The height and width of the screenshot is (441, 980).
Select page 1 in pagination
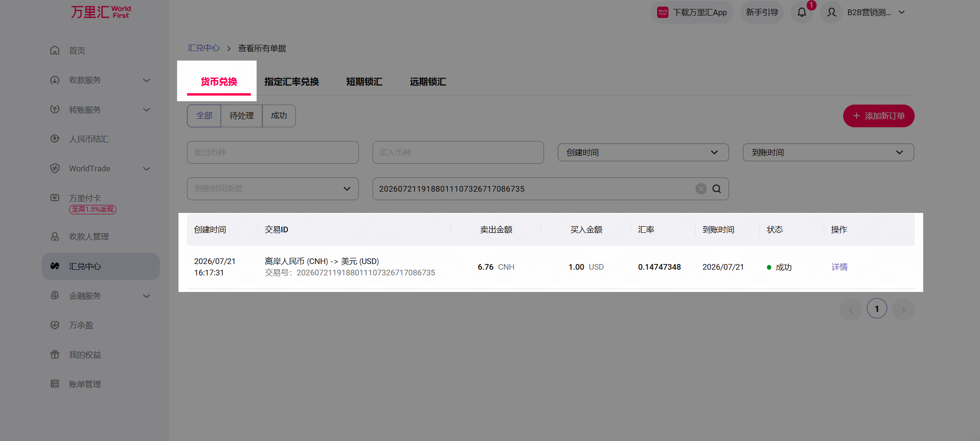(x=877, y=309)
